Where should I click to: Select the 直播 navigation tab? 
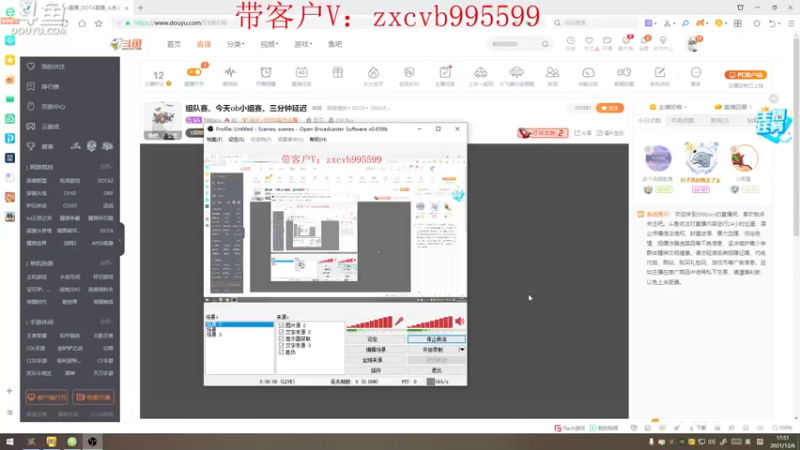(x=204, y=44)
